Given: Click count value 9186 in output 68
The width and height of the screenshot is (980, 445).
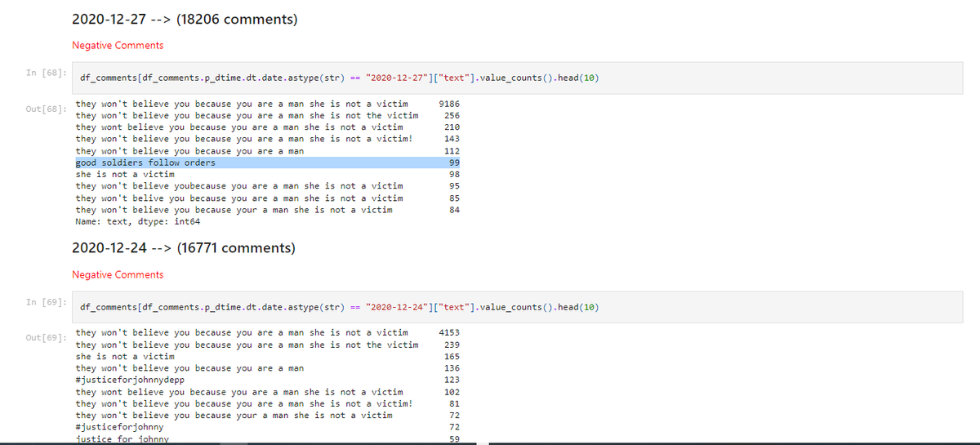Looking at the screenshot, I should [449, 104].
